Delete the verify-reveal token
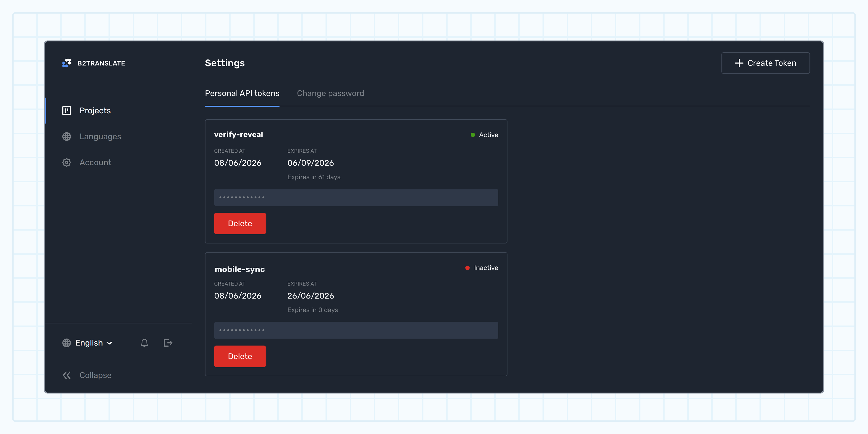The width and height of the screenshot is (868, 434). pyautogui.click(x=240, y=223)
